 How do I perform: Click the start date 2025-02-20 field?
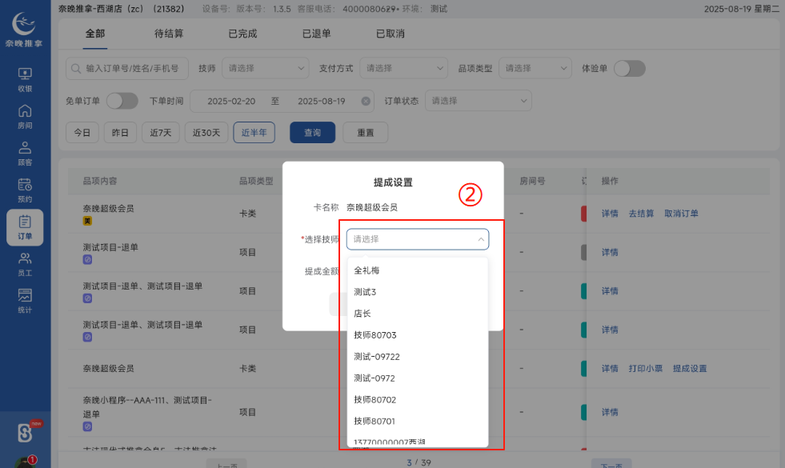231,101
